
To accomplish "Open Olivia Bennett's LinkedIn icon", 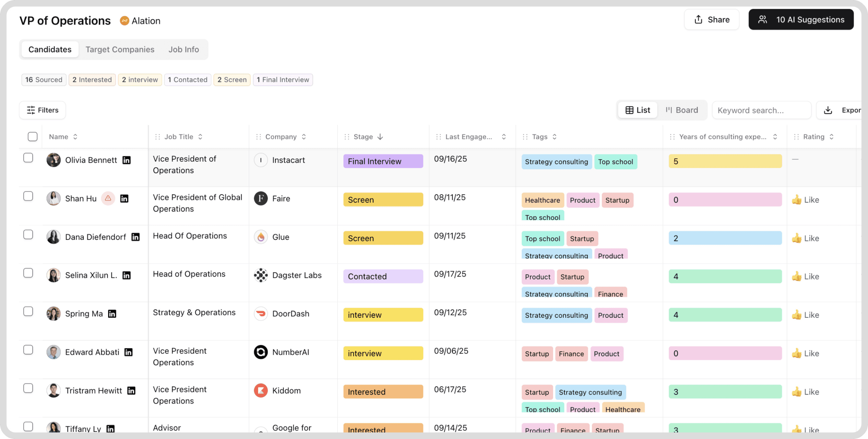I will 126,160.
